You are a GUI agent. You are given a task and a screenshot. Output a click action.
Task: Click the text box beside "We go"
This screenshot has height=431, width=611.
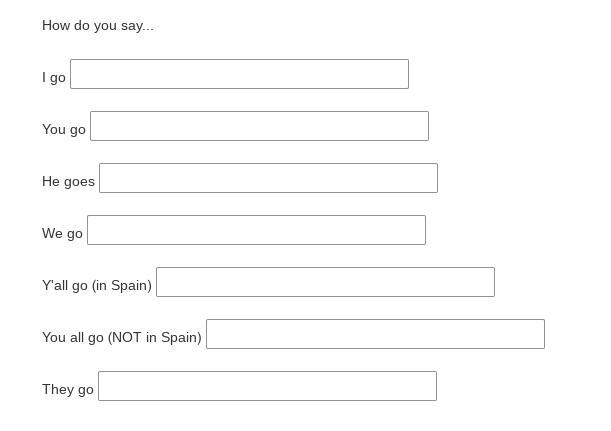(x=256, y=230)
